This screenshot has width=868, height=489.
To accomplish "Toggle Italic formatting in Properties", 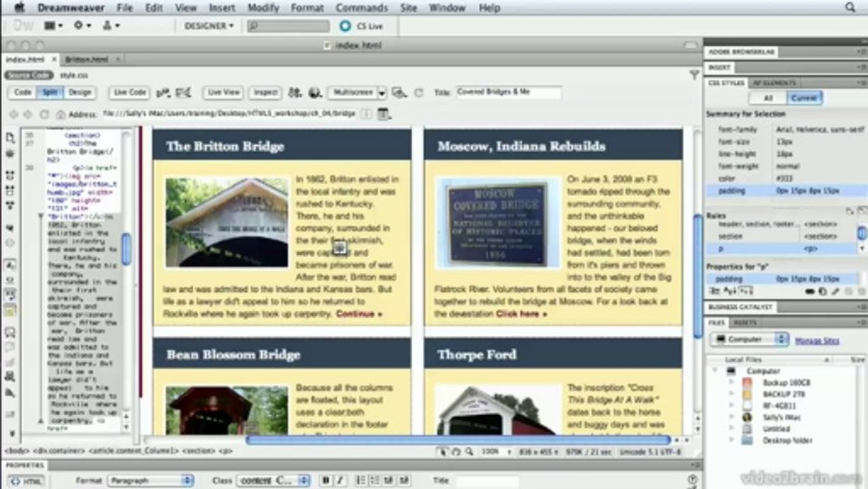I will coord(339,480).
